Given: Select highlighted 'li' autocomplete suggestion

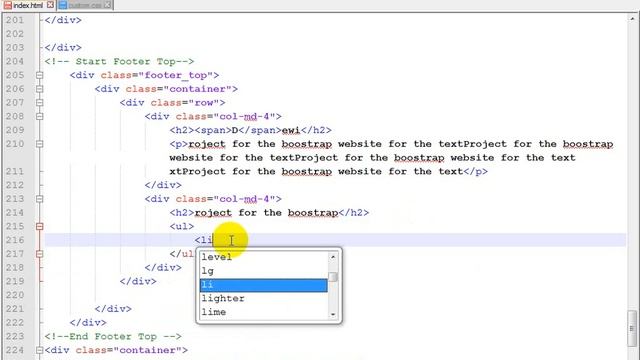Looking at the screenshot, I should click(264, 285).
